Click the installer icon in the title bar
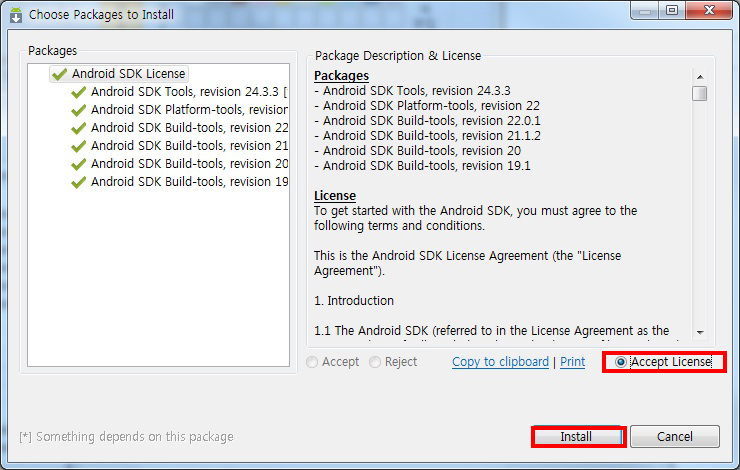 [x=16, y=15]
